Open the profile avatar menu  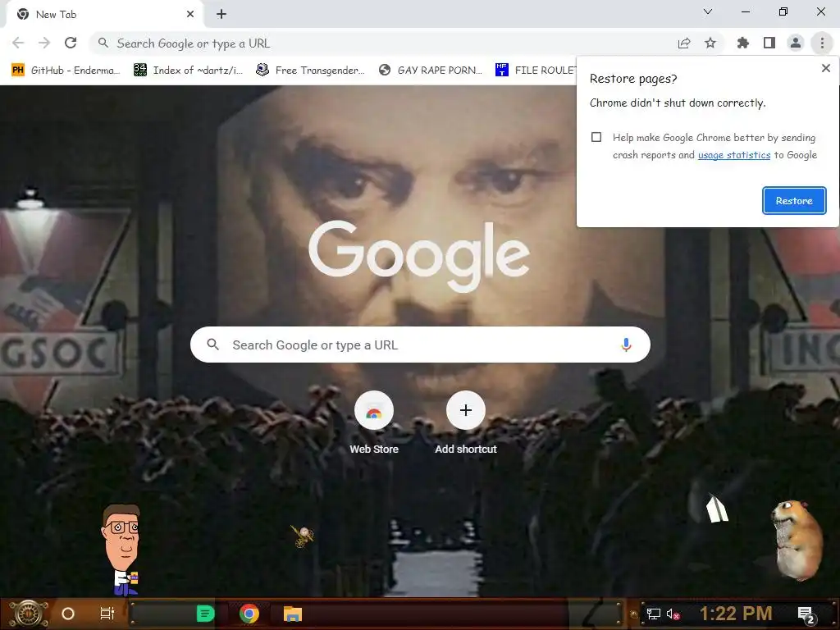point(796,43)
